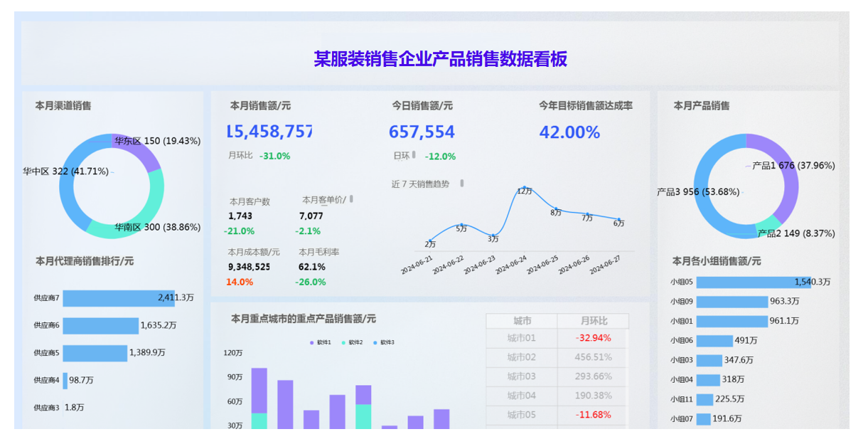Viewport: 868px width, 444px height.
Task: Toggle the 软件2 legend item
Action: tap(353, 343)
